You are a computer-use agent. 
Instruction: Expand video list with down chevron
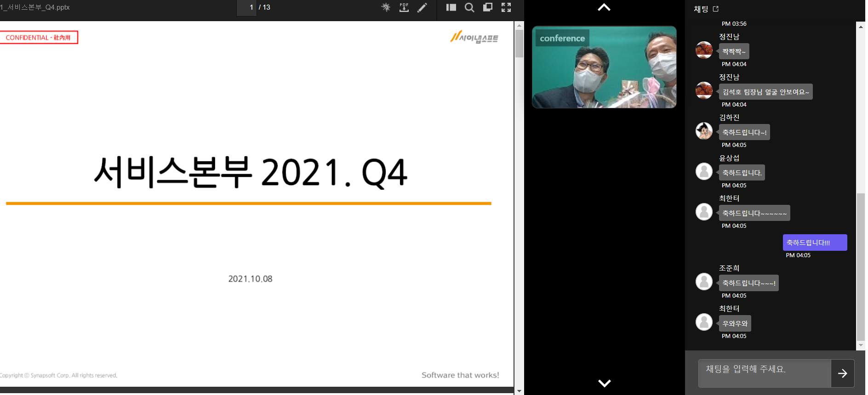[x=604, y=383]
